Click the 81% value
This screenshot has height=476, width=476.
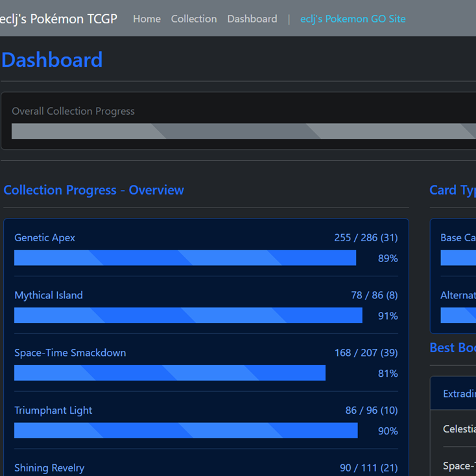pos(388,374)
